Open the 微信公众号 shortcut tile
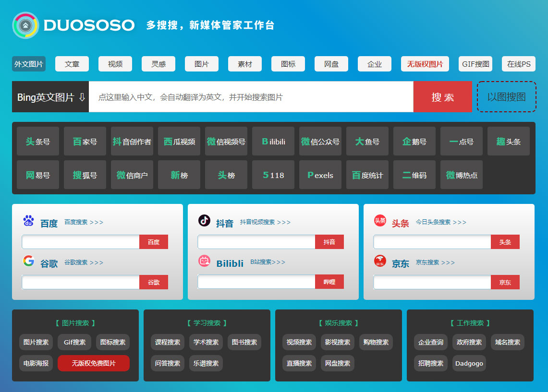This screenshot has height=392, width=548. point(320,142)
